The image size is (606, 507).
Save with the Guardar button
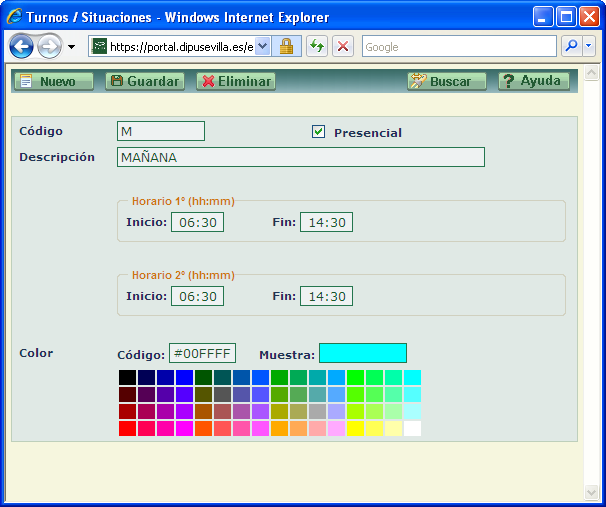coord(145,82)
